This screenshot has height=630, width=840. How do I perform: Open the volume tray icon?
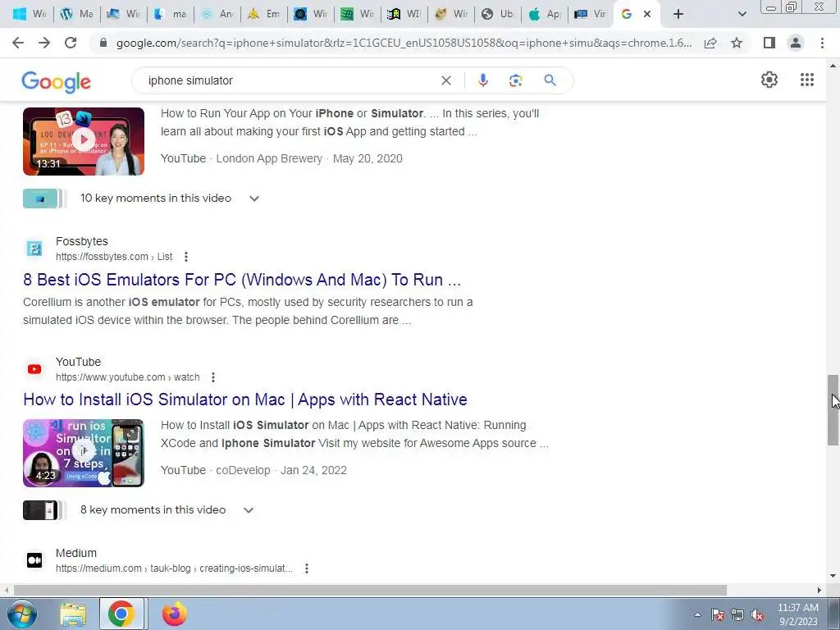[757, 615]
